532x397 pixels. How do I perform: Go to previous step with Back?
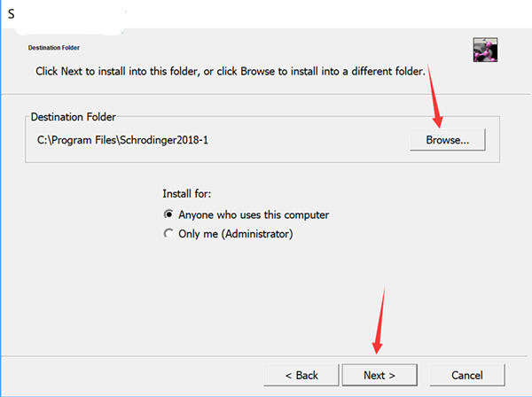301,375
